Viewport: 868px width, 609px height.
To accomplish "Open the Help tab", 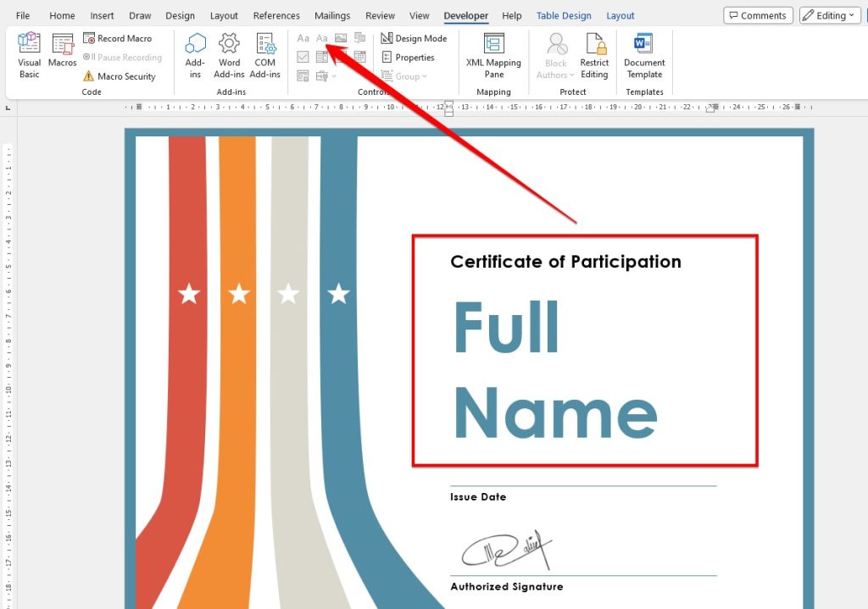I will [511, 15].
